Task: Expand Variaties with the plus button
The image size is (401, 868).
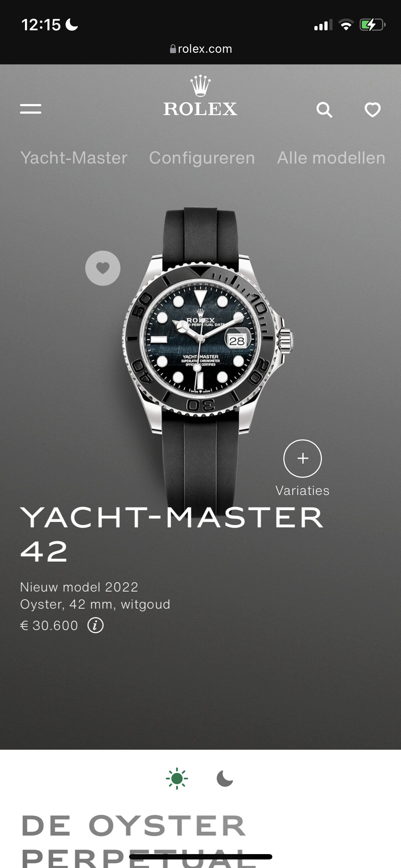Action: [303, 458]
